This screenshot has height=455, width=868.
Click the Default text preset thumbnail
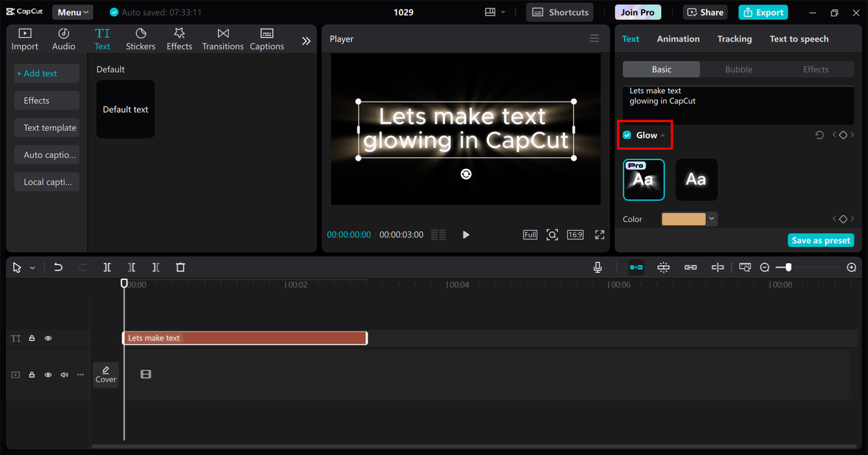(x=125, y=109)
